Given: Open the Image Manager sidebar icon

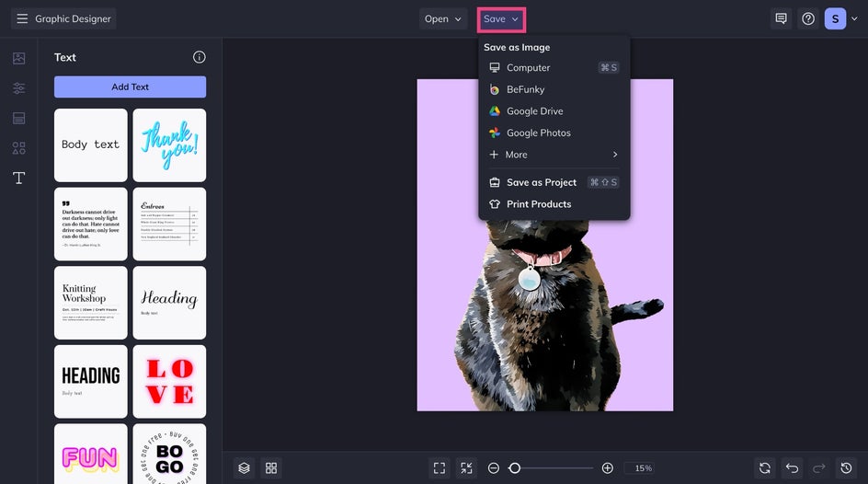Looking at the screenshot, I should tap(18, 58).
